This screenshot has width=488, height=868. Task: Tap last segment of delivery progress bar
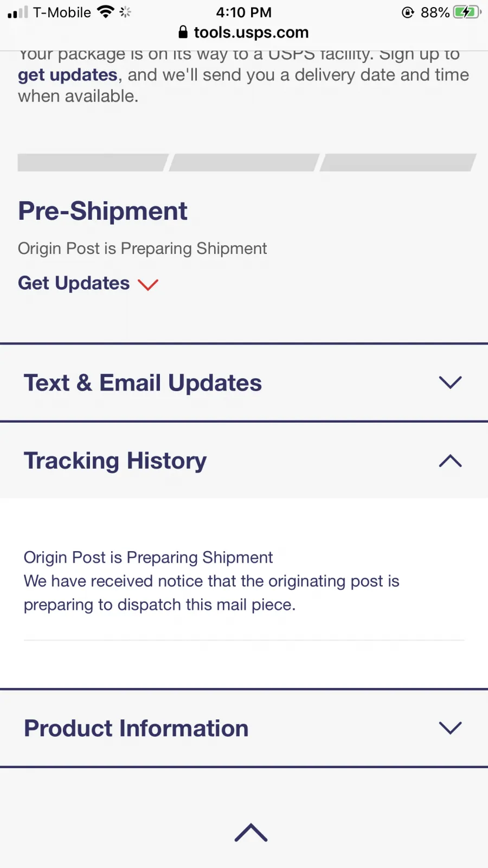click(x=398, y=163)
